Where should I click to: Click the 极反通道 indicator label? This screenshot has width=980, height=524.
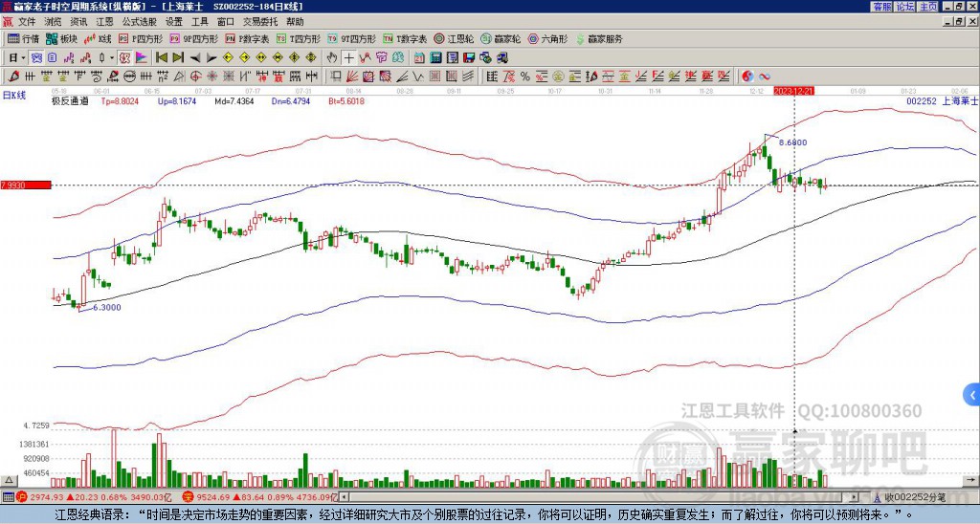point(70,100)
